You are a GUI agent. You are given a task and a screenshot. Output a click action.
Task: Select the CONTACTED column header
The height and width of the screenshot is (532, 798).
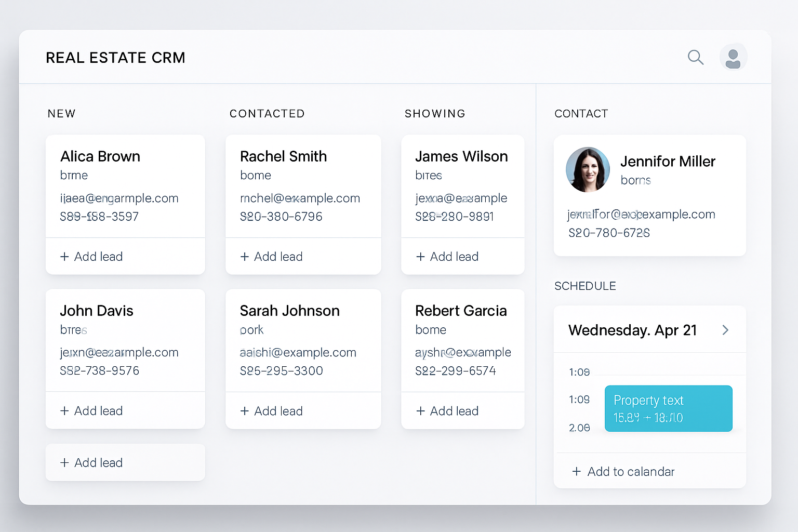(x=267, y=113)
